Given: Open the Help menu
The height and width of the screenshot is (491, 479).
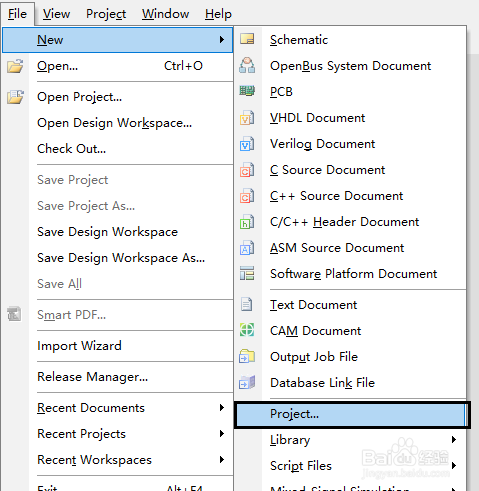Looking at the screenshot, I should point(218,14).
